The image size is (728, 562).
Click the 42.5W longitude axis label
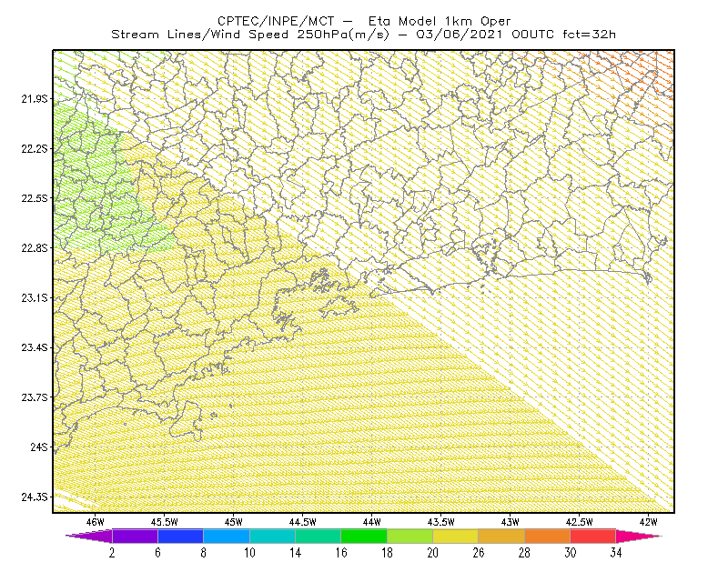(579, 522)
